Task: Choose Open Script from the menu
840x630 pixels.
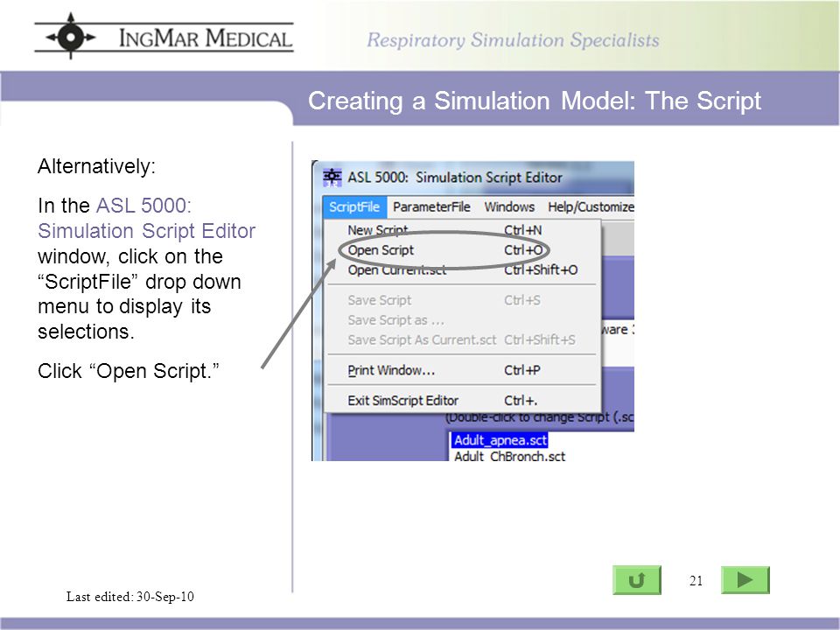Action: point(463,250)
